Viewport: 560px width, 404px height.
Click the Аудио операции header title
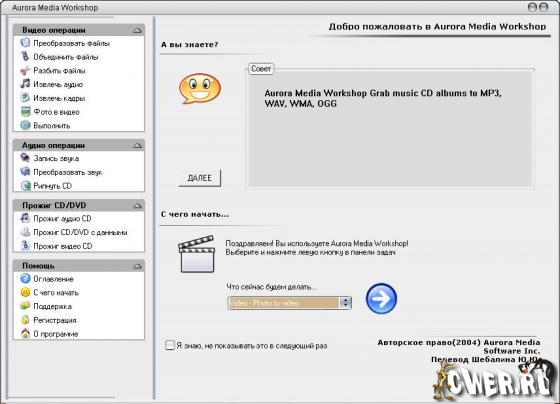tap(53, 145)
